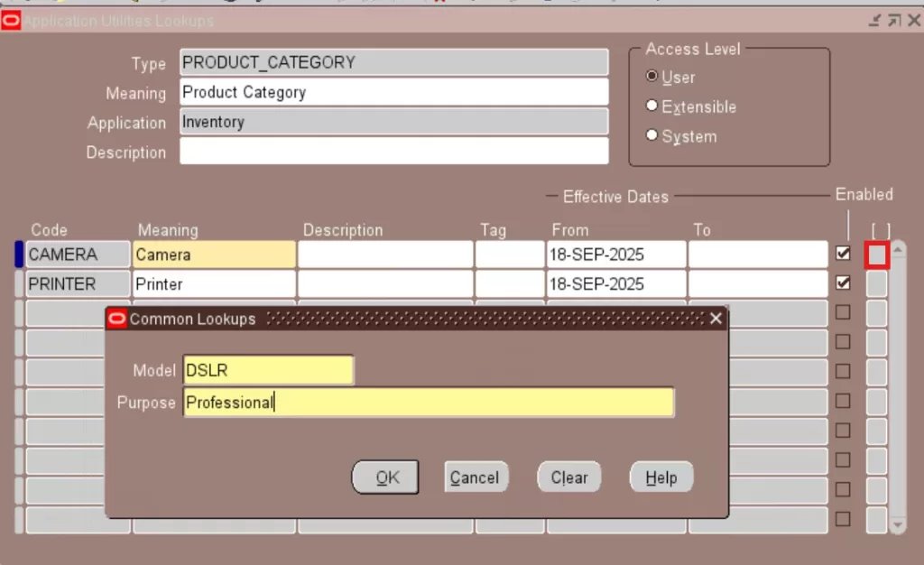Uncheck the Enabled checkbox for CAMERA
The width and height of the screenshot is (924, 565).
pyautogui.click(x=843, y=255)
